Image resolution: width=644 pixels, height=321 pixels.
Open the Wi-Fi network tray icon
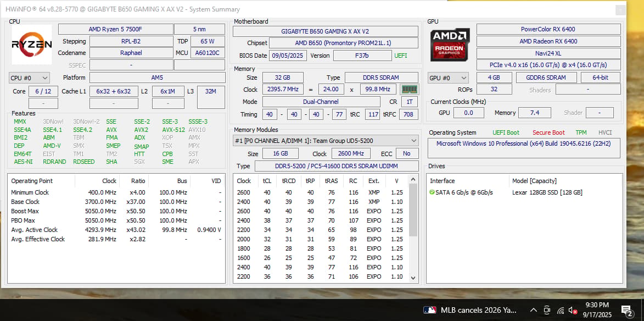[560, 310]
